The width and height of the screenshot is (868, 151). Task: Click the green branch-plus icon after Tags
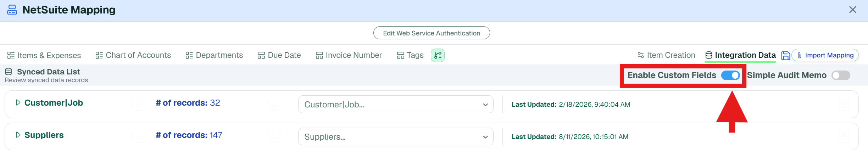438,55
